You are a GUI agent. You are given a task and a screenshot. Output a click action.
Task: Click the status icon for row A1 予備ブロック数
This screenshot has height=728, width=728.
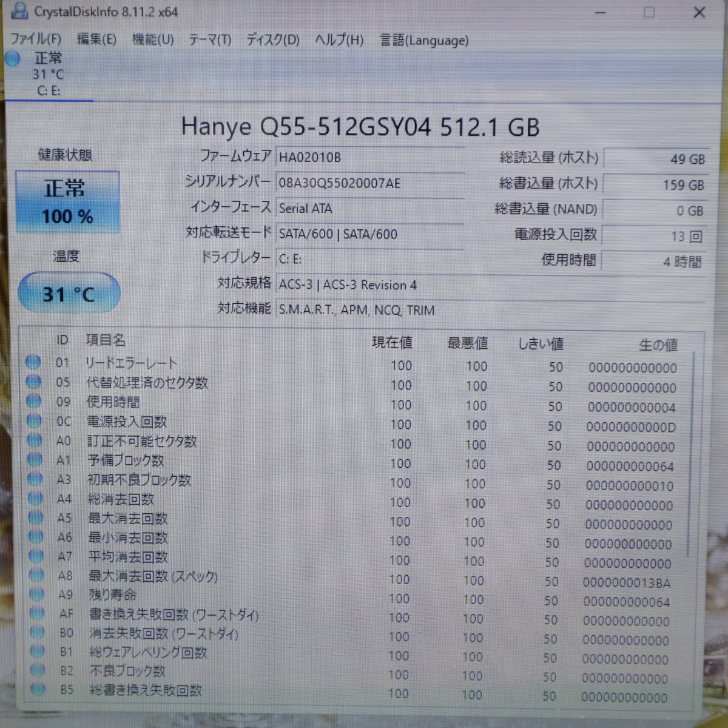pyautogui.click(x=35, y=459)
